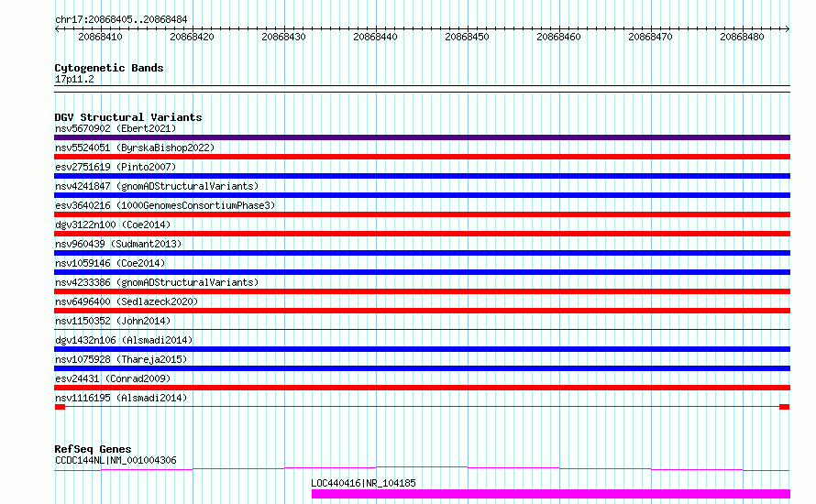Click the thick magenta LOC440416 exon bar
816x504 pixels.
point(551,494)
